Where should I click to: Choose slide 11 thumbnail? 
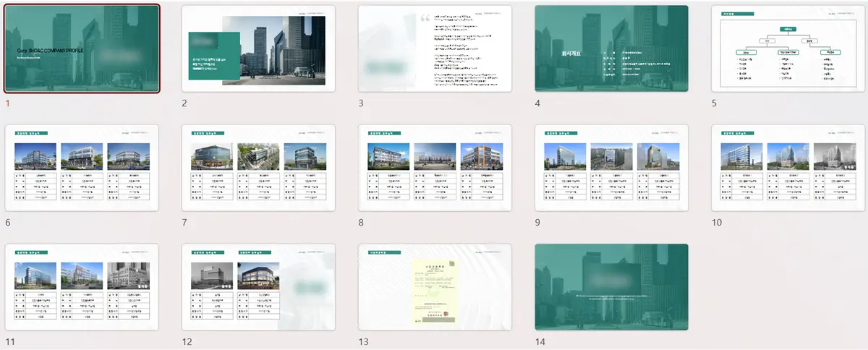[82, 287]
